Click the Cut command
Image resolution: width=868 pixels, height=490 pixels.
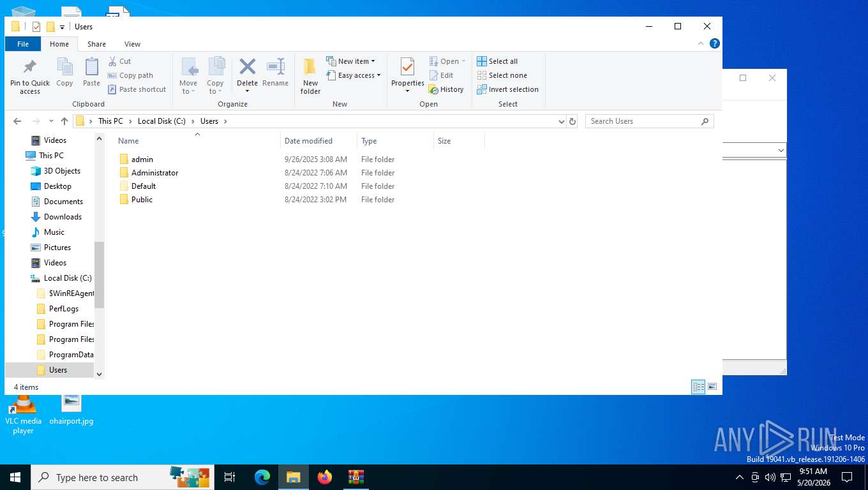click(x=119, y=61)
